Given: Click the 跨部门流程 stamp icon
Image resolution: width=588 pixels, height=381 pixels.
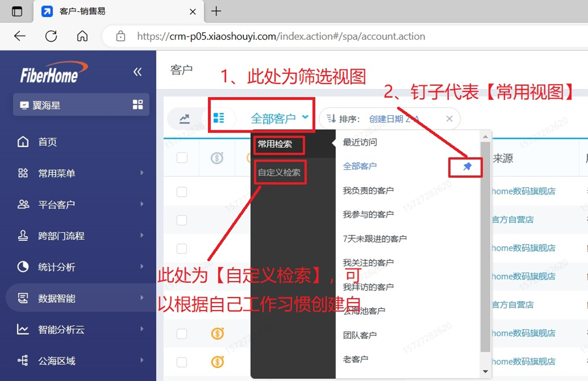Looking at the screenshot, I should click(x=23, y=235).
